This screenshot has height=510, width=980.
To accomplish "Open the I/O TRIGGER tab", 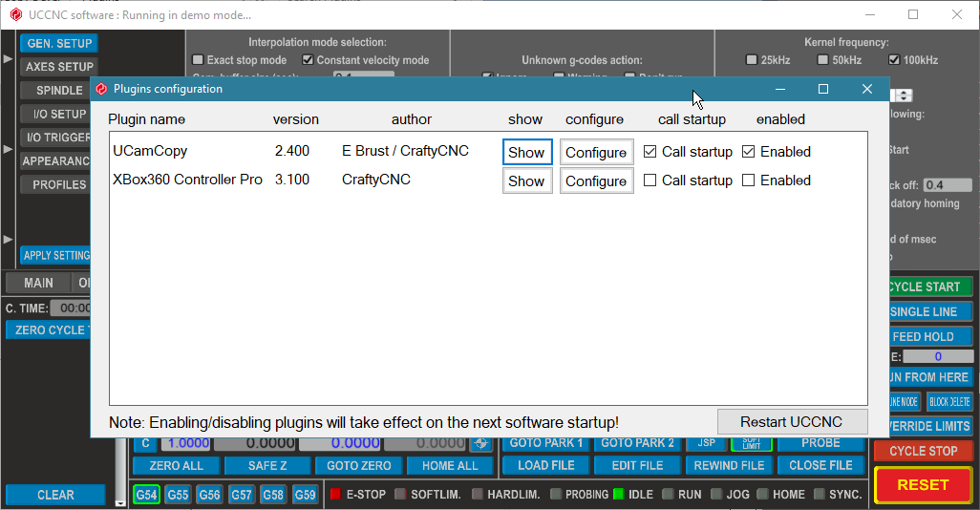I will click(55, 138).
